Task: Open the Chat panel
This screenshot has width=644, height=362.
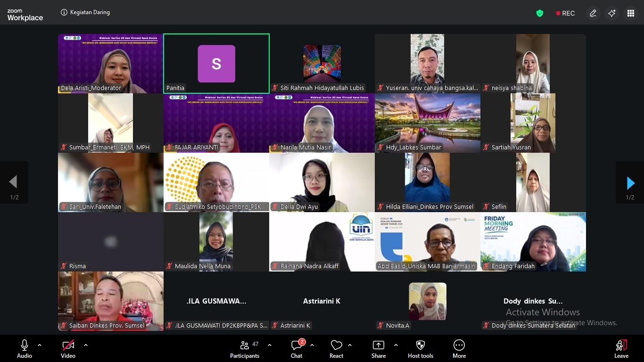Action: point(297,349)
